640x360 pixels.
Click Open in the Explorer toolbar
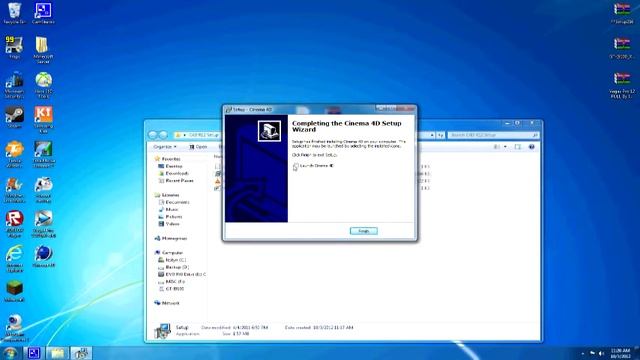click(x=198, y=147)
